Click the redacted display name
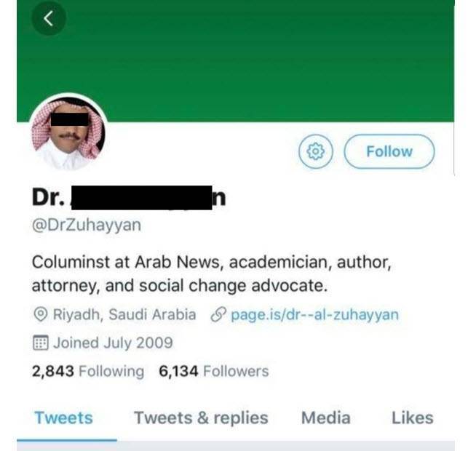Screen dimensions: 476x451 129,198
